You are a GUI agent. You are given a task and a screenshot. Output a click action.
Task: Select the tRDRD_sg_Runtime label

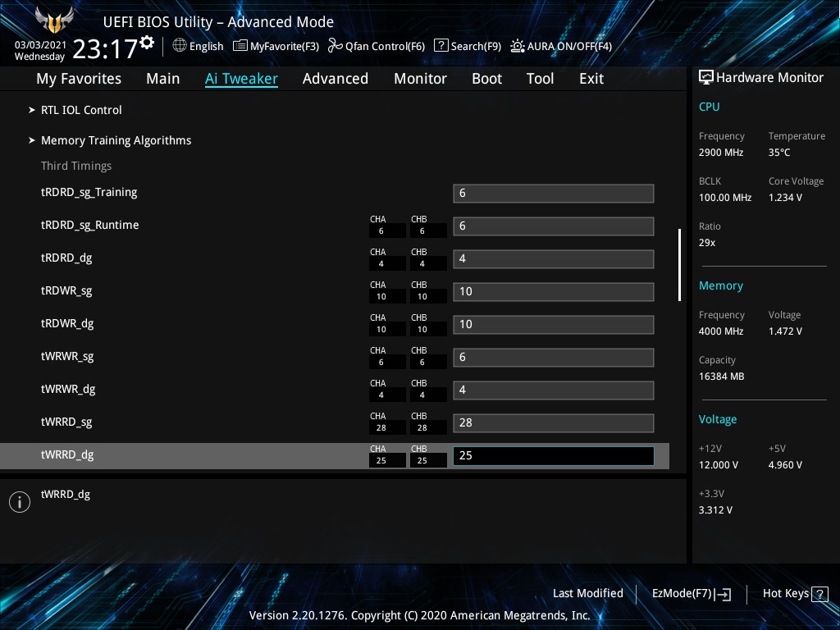pyautogui.click(x=90, y=225)
